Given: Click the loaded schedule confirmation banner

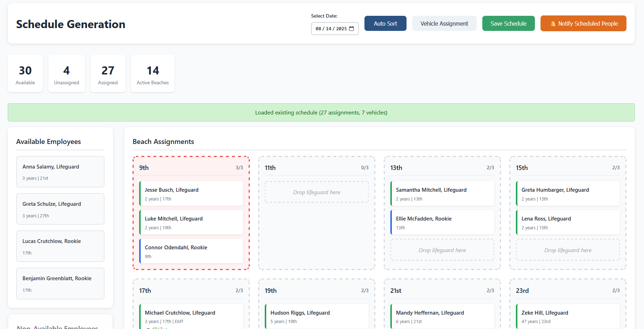Looking at the screenshot, I should click(x=321, y=112).
